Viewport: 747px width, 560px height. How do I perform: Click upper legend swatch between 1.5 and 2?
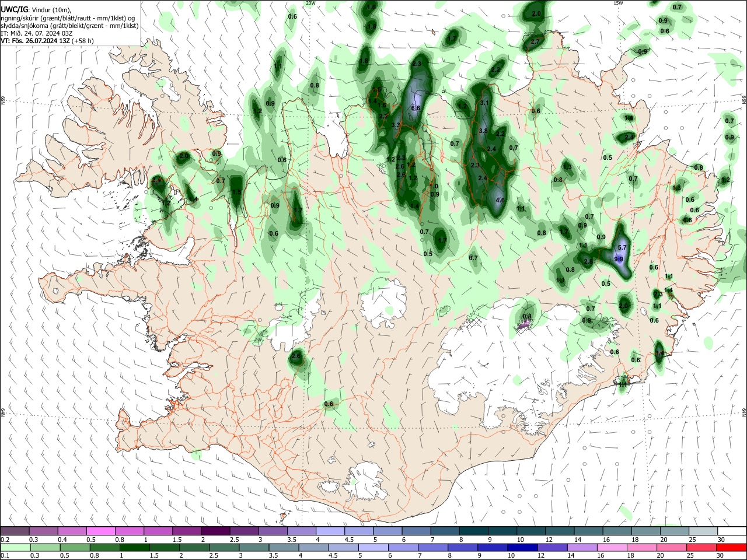pyautogui.click(x=187, y=531)
